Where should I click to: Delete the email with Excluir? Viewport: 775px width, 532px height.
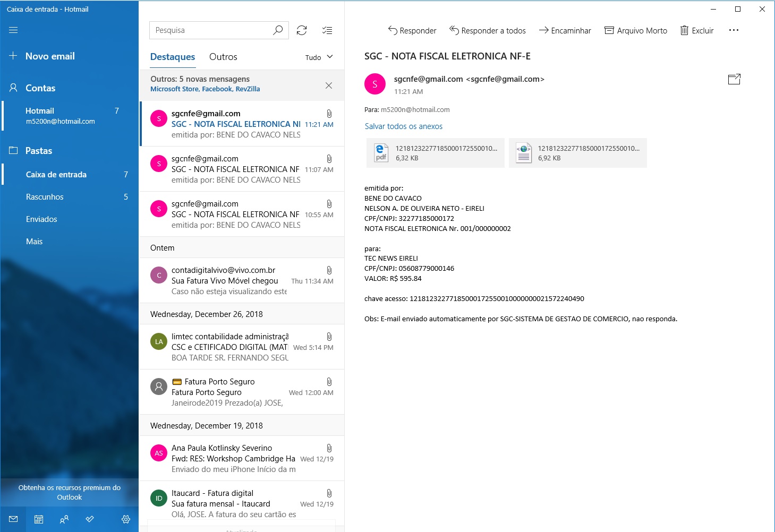[x=697, y=31]
